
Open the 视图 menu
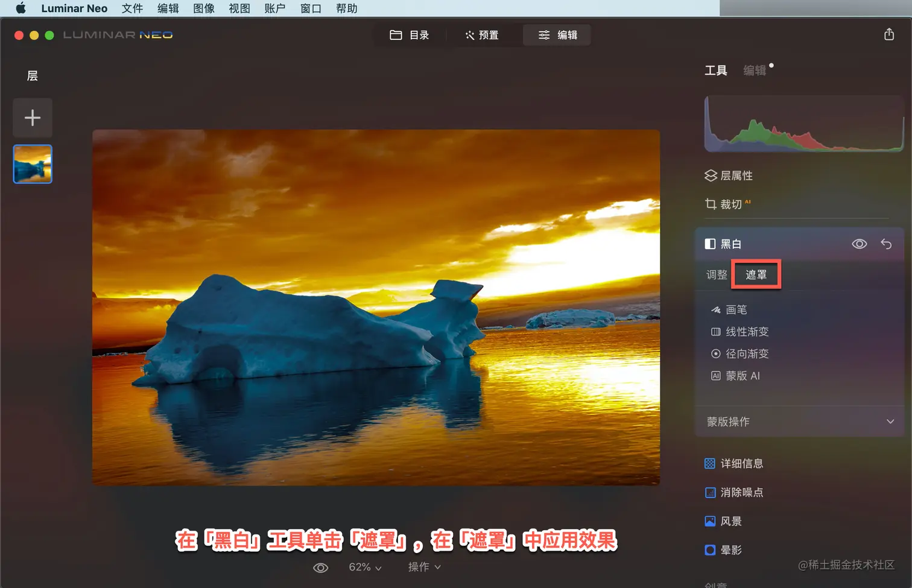tap(239, 8)
